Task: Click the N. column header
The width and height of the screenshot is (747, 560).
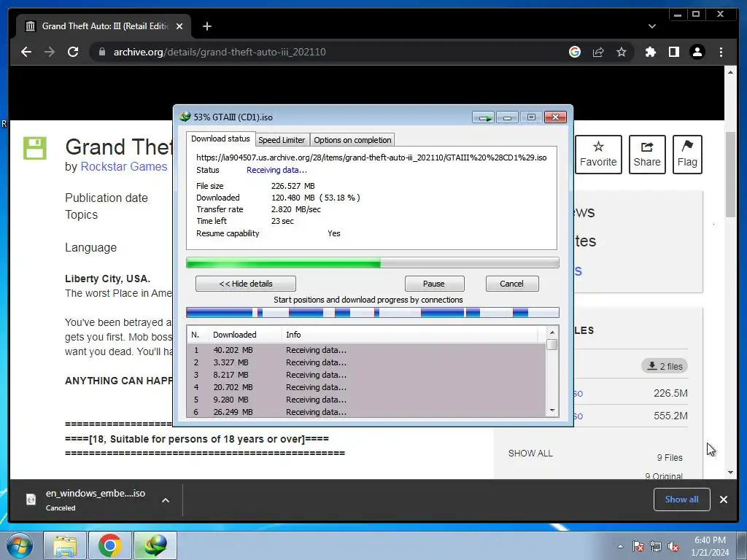Action: point(197,335)
